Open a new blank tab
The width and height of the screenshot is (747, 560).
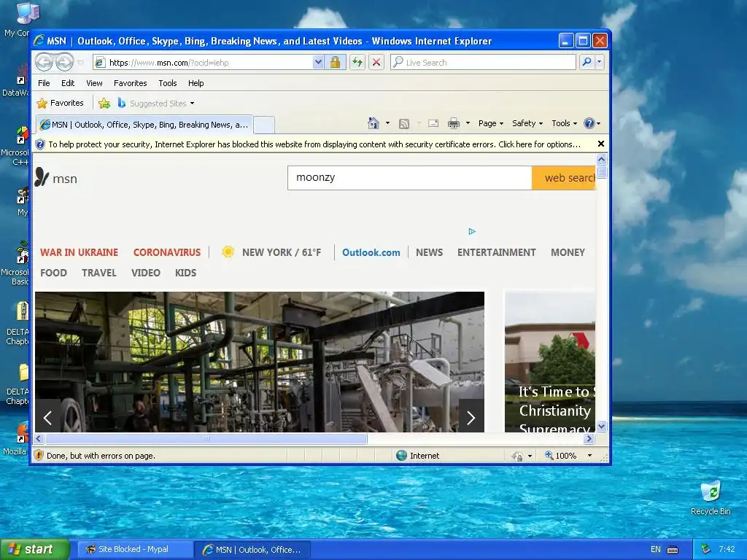(x=264, y=125)
